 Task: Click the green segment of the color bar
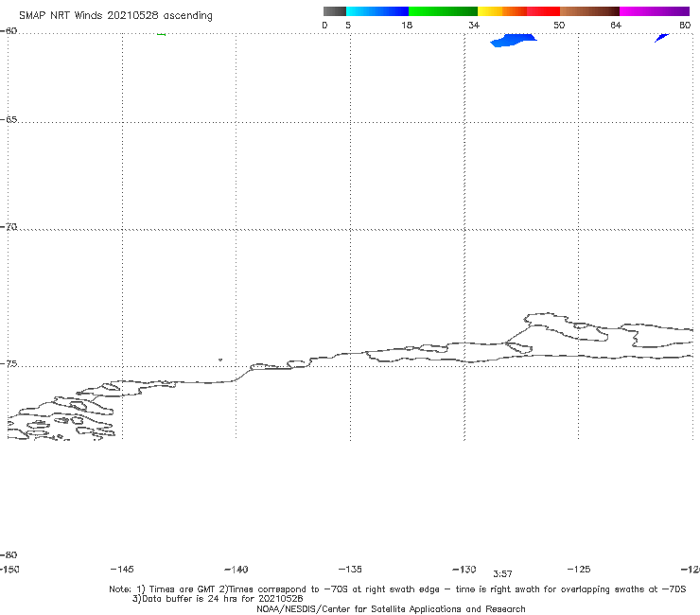click(443, 11)
